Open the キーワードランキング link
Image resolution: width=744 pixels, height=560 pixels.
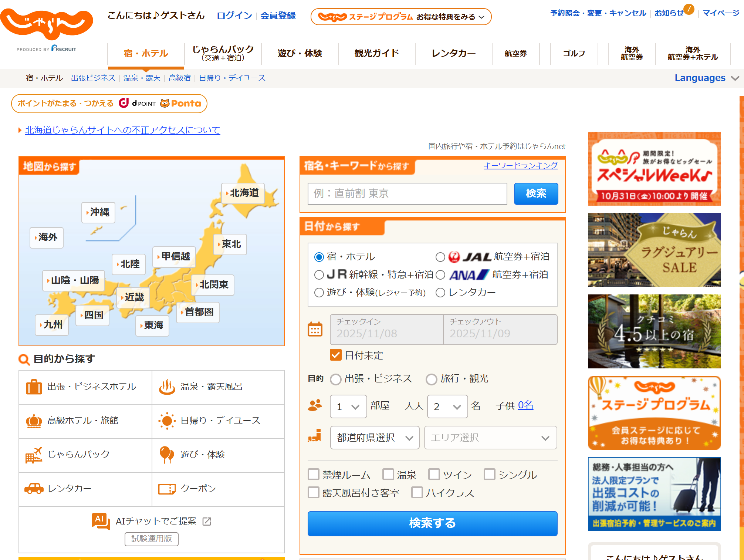tap(520, 165)
